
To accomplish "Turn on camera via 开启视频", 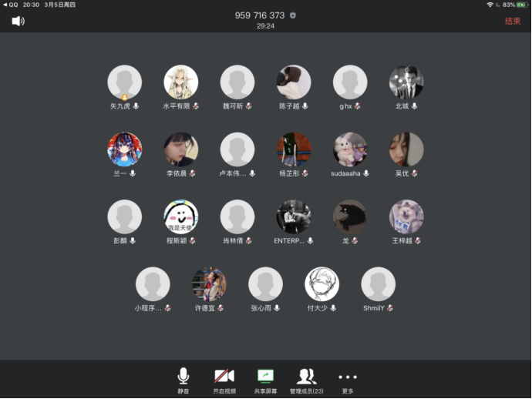I will [x=224, y=379].
